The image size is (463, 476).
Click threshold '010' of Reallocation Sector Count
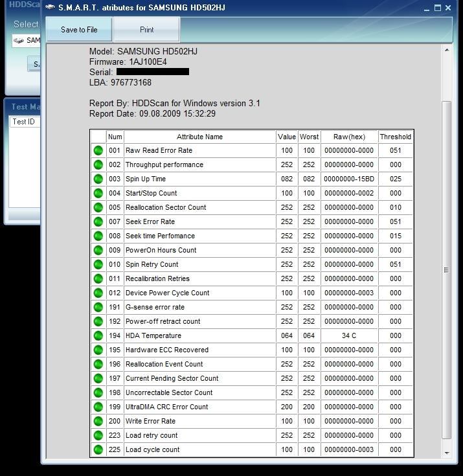point(395,207)
